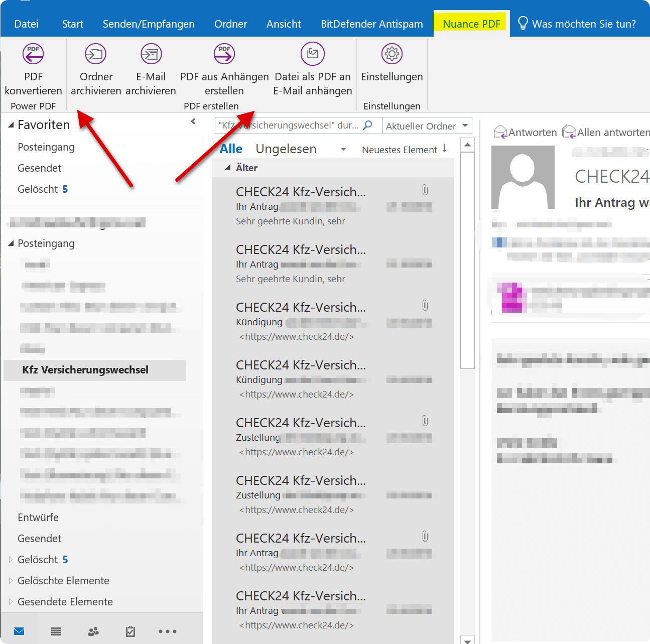This screenshot has height=644, width=650.
Task: Click message list scrollbar up arrow
Action: (x=467, y=145)
